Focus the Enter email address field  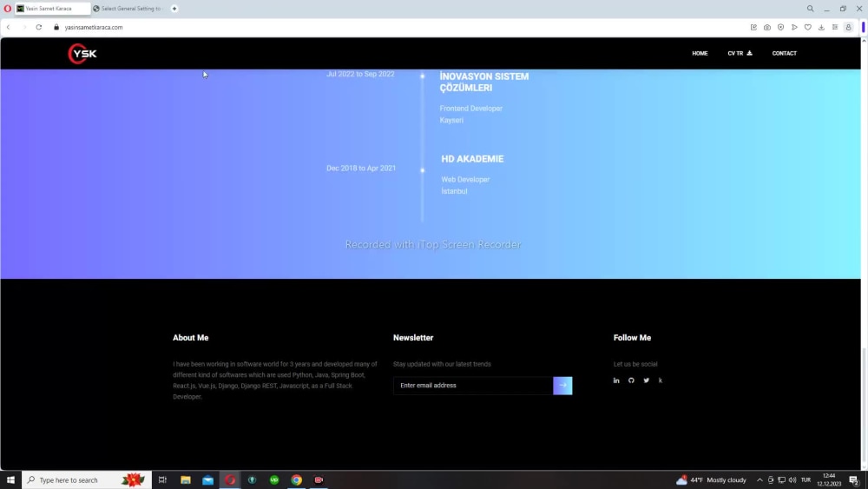pyautogui.click(x=473, y=386)
